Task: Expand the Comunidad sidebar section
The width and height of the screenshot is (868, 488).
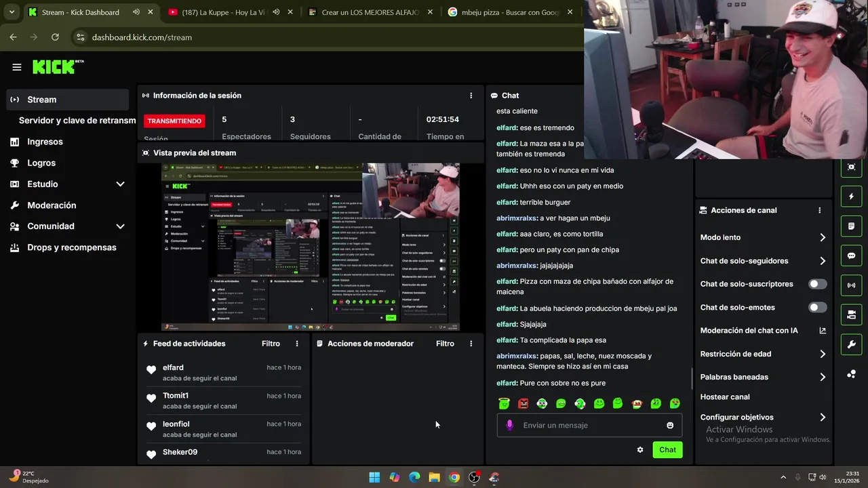Action: [120, 226]
